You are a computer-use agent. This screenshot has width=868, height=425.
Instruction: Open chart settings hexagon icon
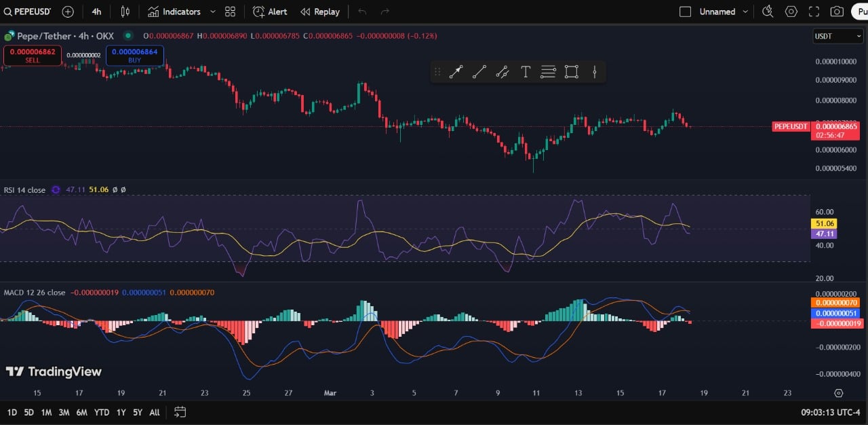(x=791, y=12)
